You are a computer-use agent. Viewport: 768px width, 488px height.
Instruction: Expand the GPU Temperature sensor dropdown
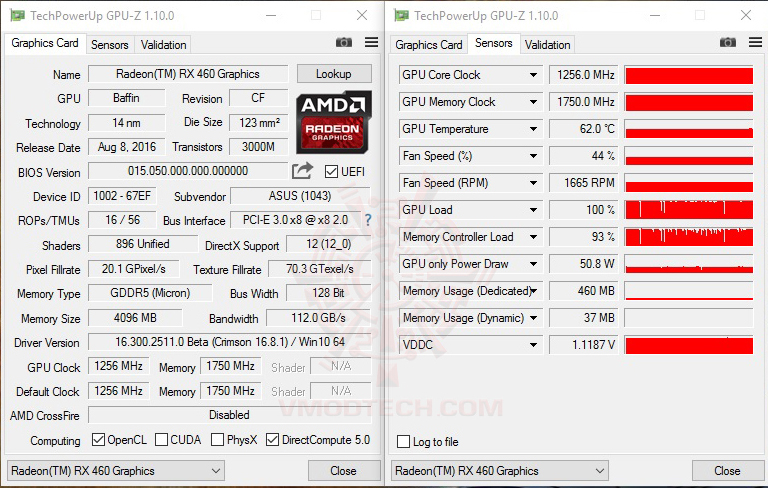click(x=533, y=129)
